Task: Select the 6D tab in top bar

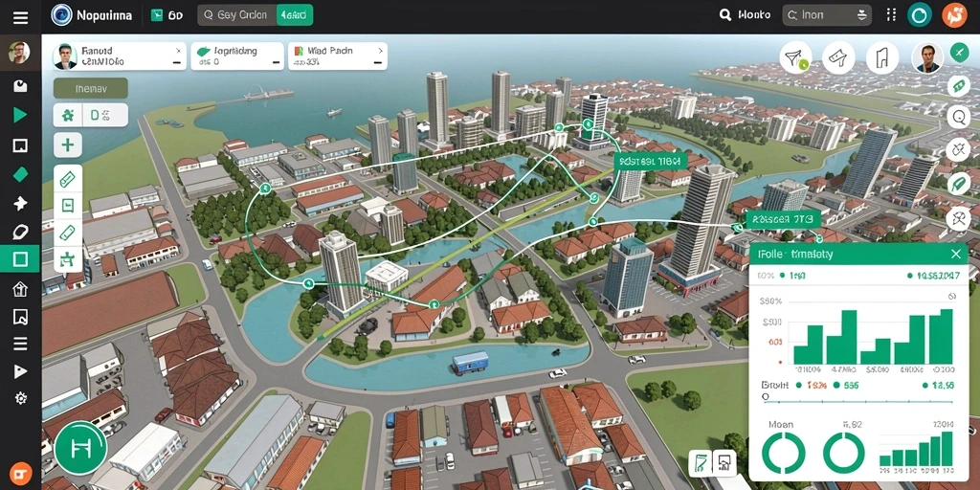Action: pyautogui.click(x=167, y=15)
